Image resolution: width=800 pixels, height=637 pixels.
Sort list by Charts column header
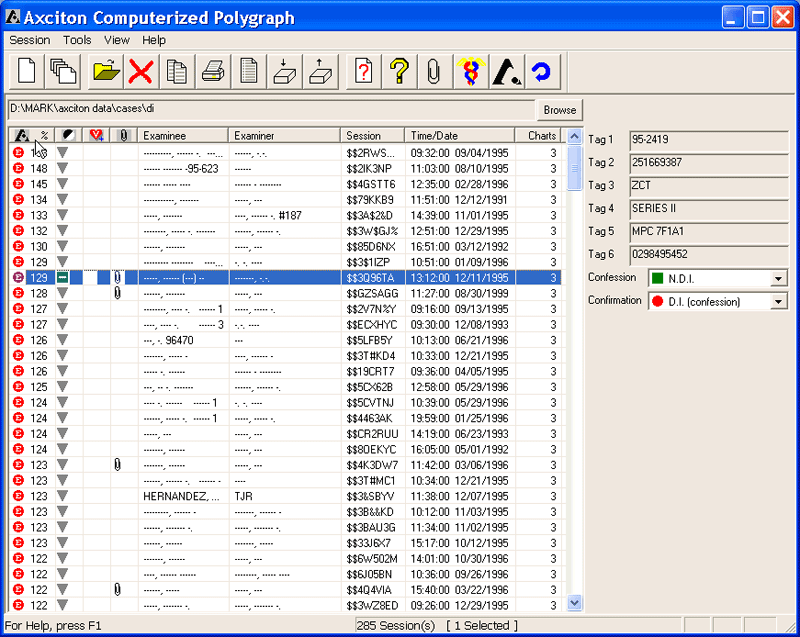point(538,135)
